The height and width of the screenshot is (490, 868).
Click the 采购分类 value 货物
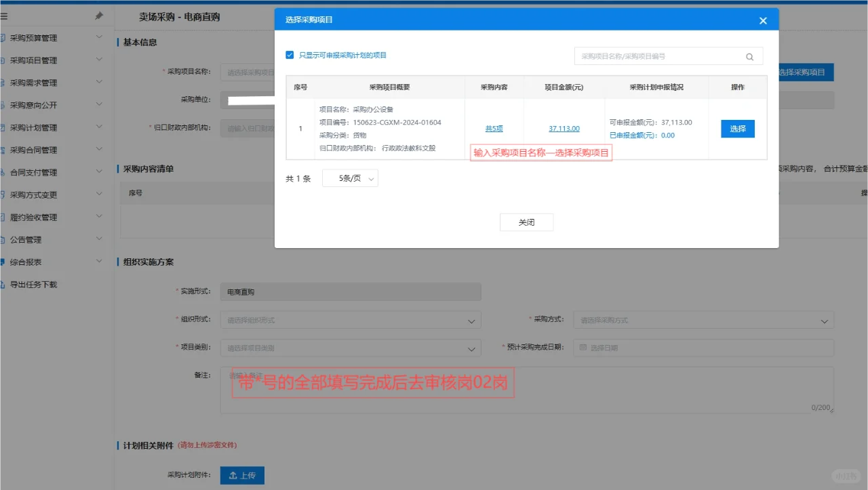360,136
